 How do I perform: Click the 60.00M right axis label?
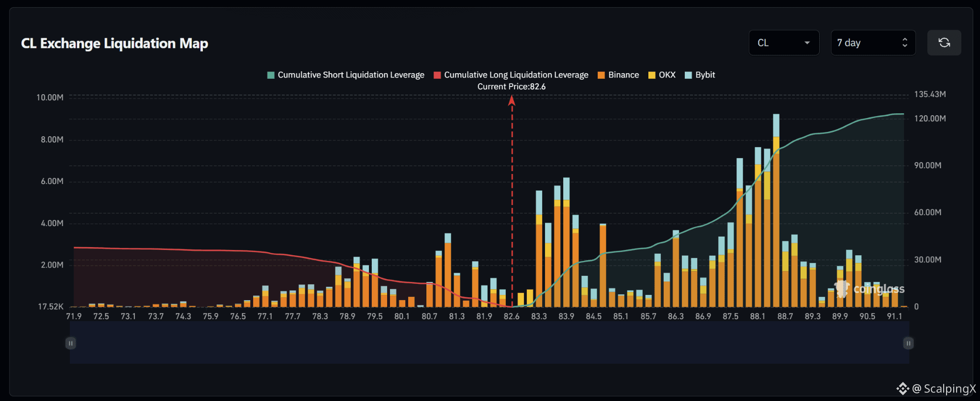click(927, 212)
